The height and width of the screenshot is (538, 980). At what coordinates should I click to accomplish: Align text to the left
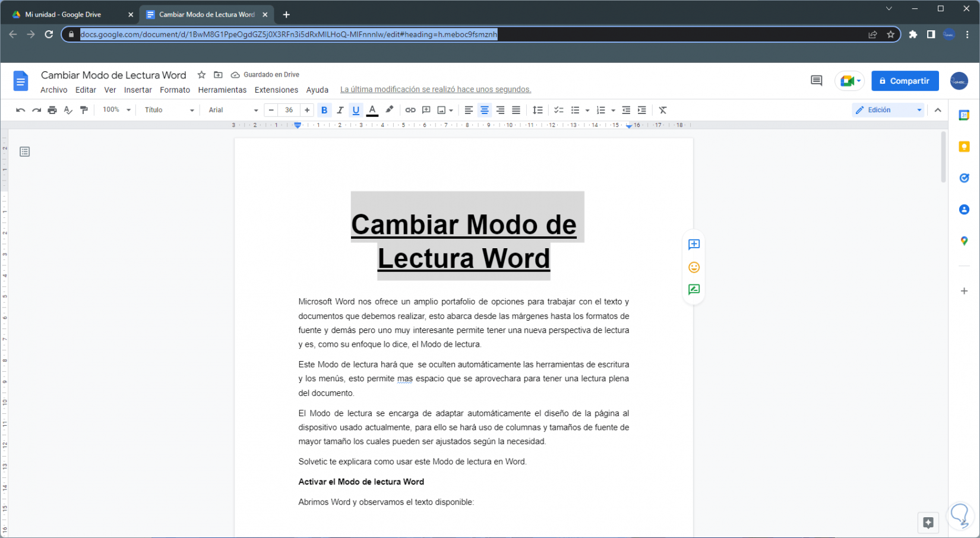[469, 110]
